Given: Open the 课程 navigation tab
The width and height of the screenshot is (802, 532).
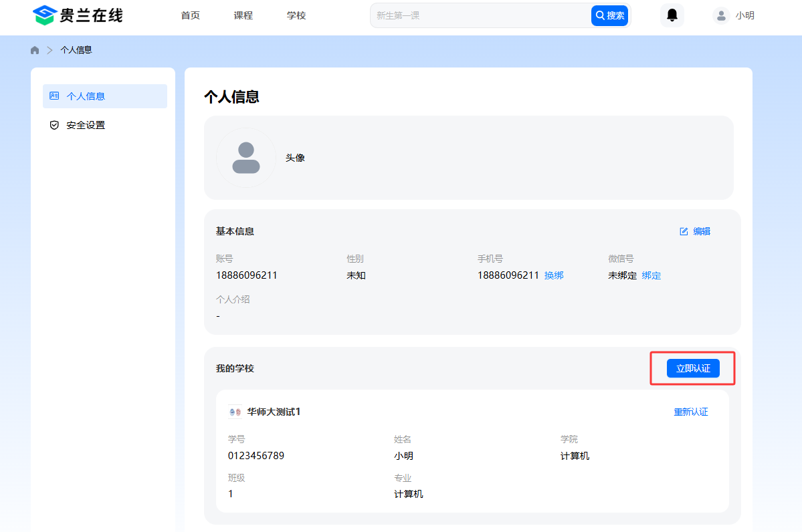Looking at the screenshot, I should [x=243, y=15].
